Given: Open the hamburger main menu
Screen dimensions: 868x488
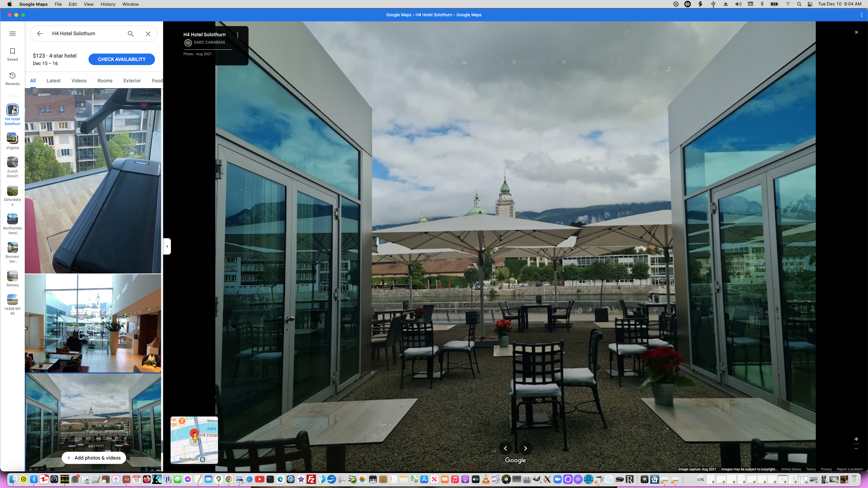Looking at the screenshot, I should tap(13, 34).
